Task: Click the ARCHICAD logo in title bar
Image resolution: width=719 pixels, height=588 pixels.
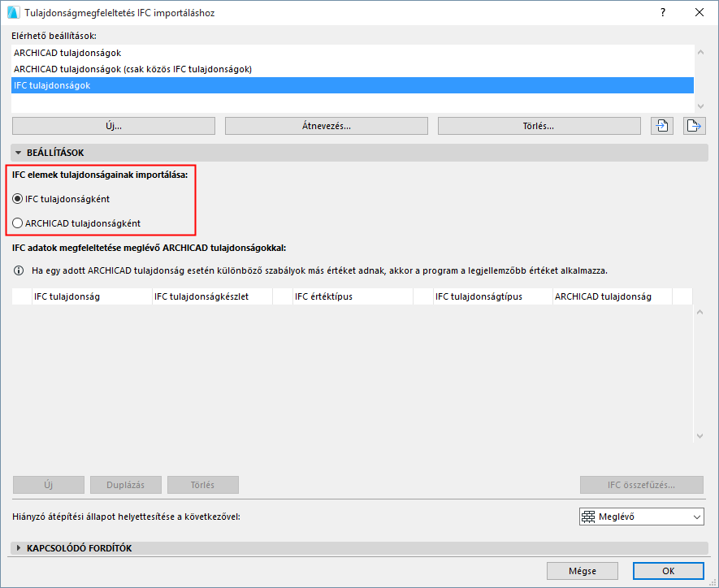Action: pyautogui.click(x=13, y=12)
